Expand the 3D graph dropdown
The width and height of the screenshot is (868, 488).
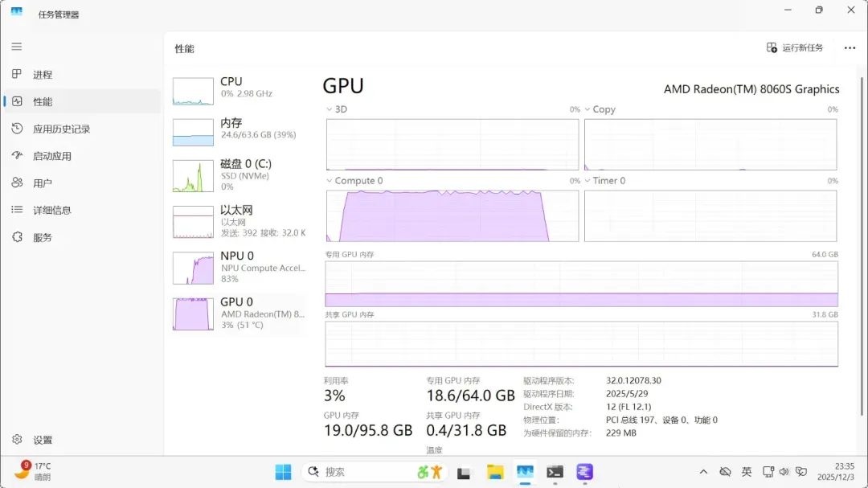point(330,109)
